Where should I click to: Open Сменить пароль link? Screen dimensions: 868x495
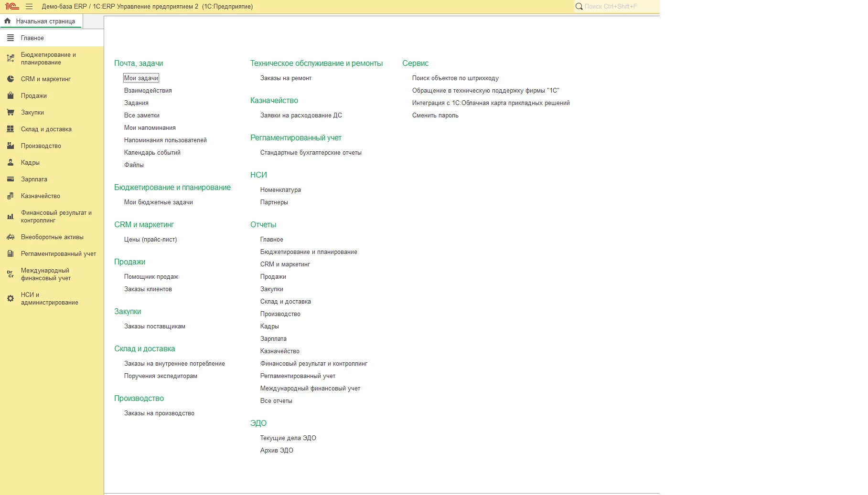pyautogui.click(x=435, y=115)
